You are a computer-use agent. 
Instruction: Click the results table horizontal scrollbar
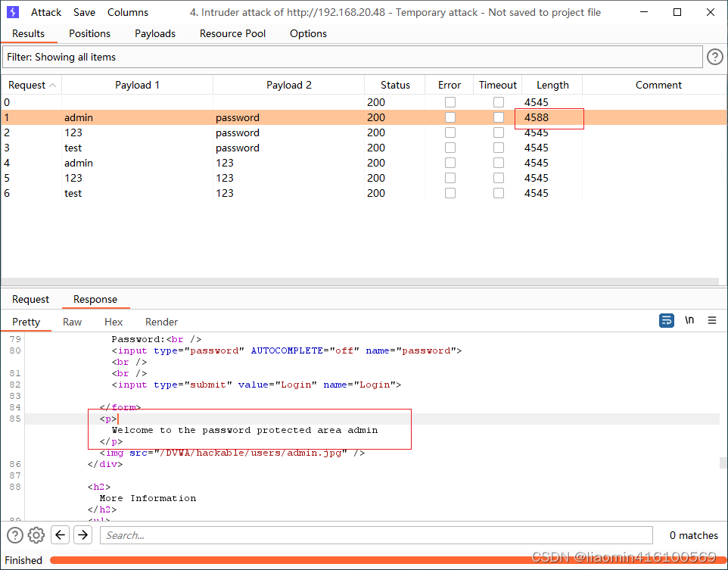pos(359,282)
